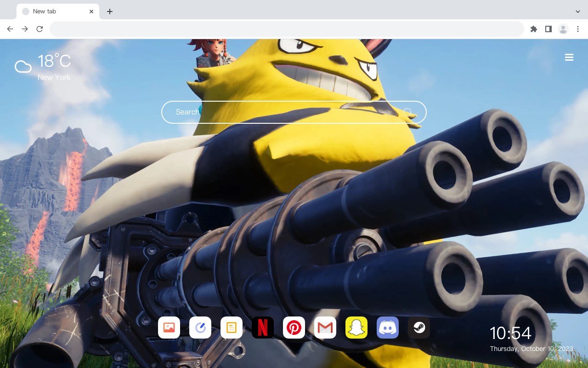
Task: Open a new browser tab
Action: (109, 11)
